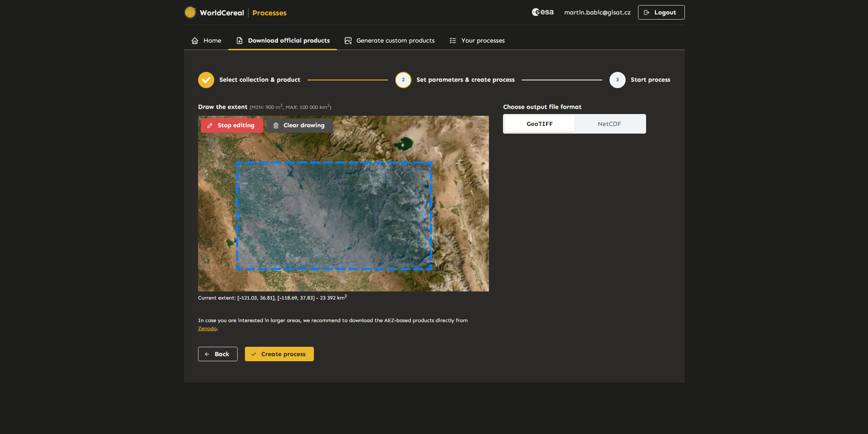Click the completed step checkmark circle

pyautogui.click(x=206, y=80)
